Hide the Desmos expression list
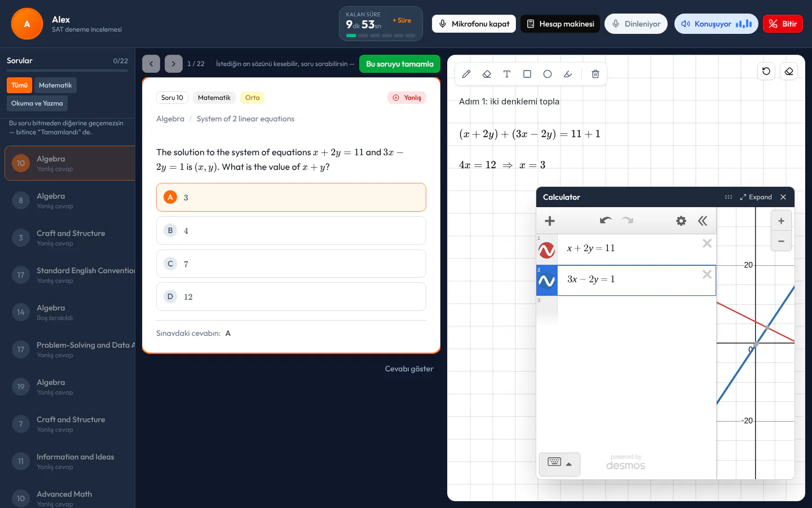Viewport: 812px width, 508px height. tap(703, 221)
